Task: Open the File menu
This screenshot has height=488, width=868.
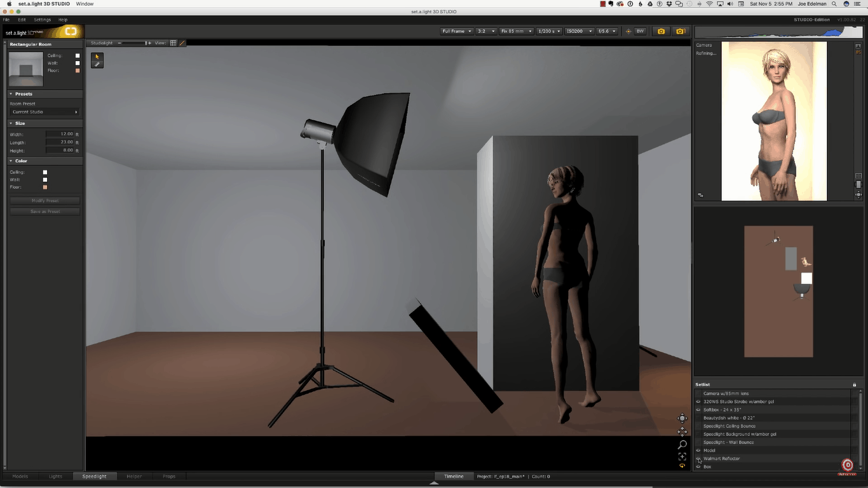Action: (x=6, y=20)
